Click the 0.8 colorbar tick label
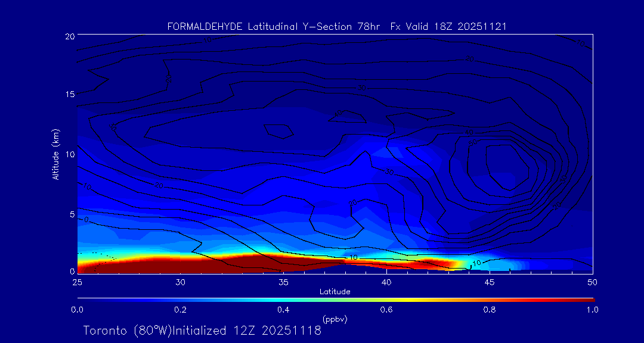 coord(490,310)
